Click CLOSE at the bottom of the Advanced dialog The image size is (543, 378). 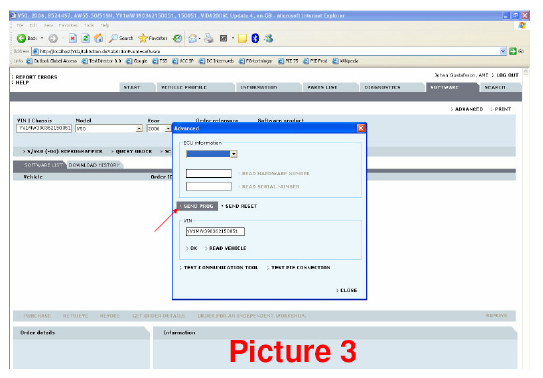click(348, 290)
